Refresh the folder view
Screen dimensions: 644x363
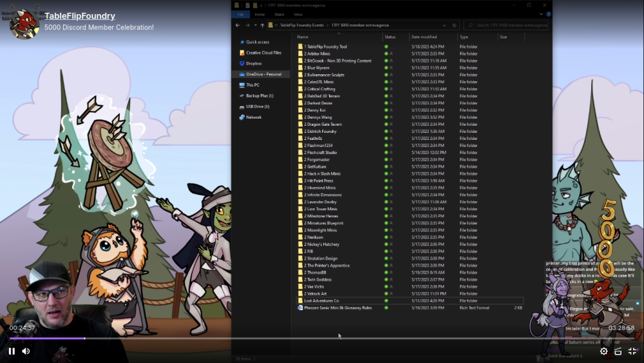point(454,25)
